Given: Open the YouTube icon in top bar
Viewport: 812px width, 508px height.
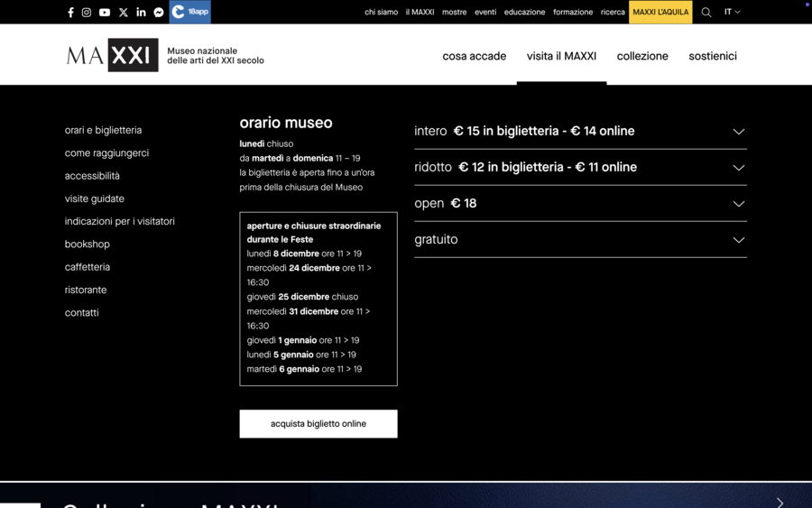Looking at the screenshot, I should [105, 12].
